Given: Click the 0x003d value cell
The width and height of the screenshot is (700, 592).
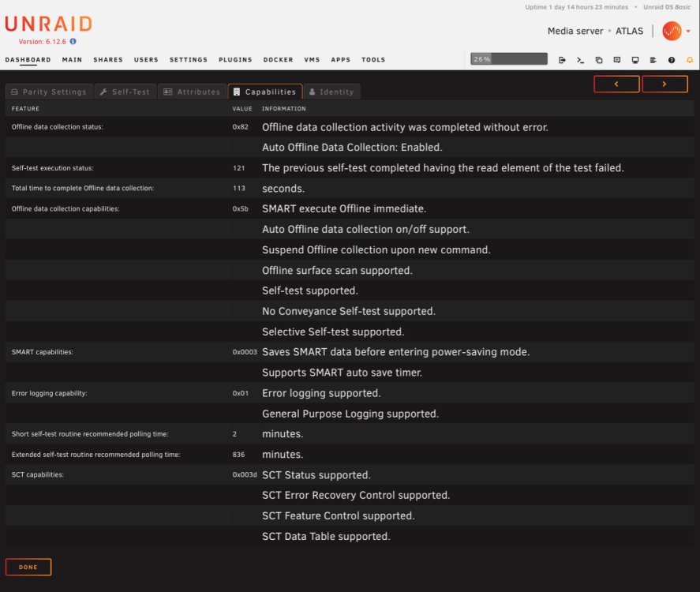Looking at the screenshot, I should pyautogui.click(x=245, y=474).
